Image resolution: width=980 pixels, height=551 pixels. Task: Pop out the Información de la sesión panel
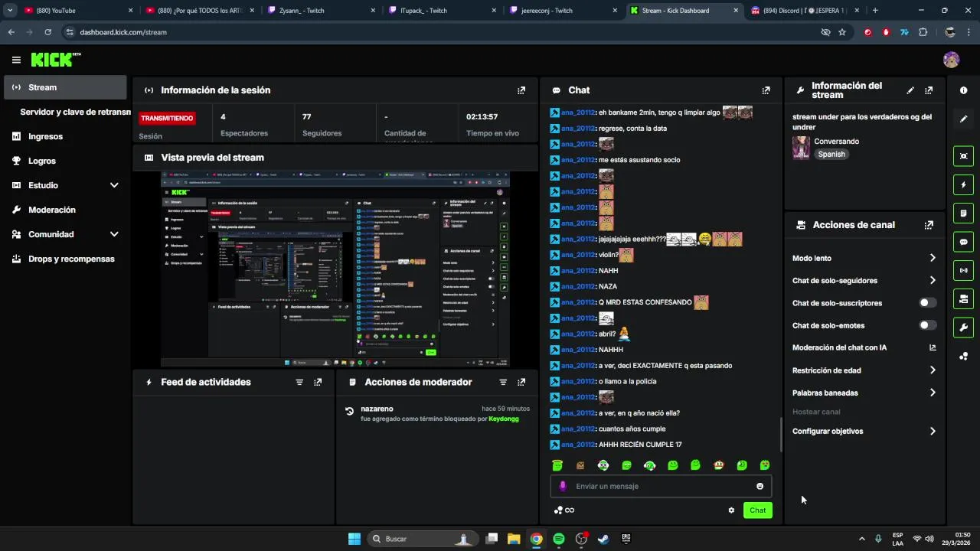point(521,90)
